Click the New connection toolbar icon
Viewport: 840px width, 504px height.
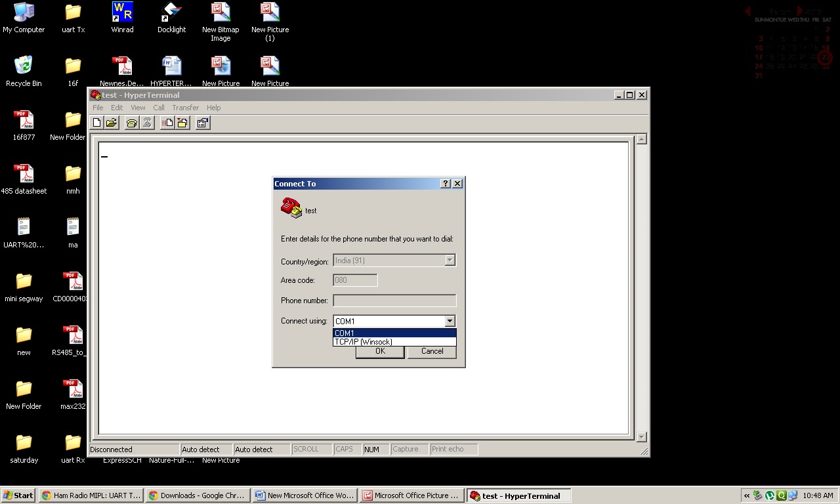97,123
